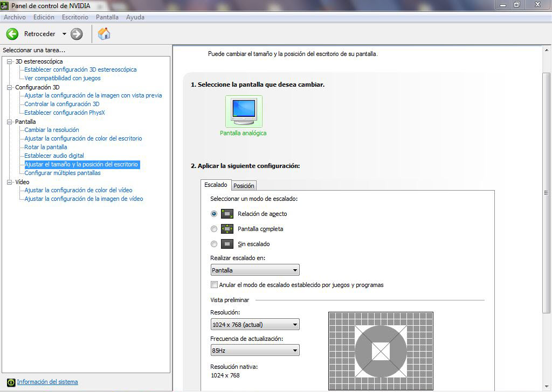
Task: Switch to the Posición tab
Action: (x=244, y=186)
